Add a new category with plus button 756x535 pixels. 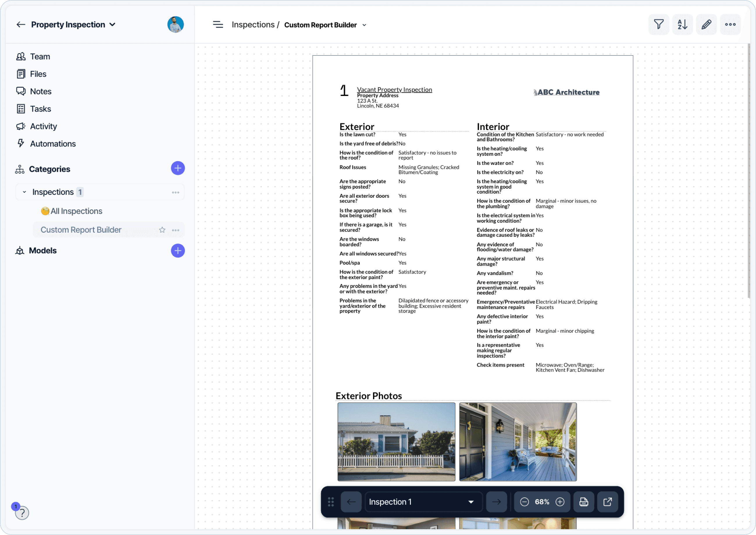(178, 168)
